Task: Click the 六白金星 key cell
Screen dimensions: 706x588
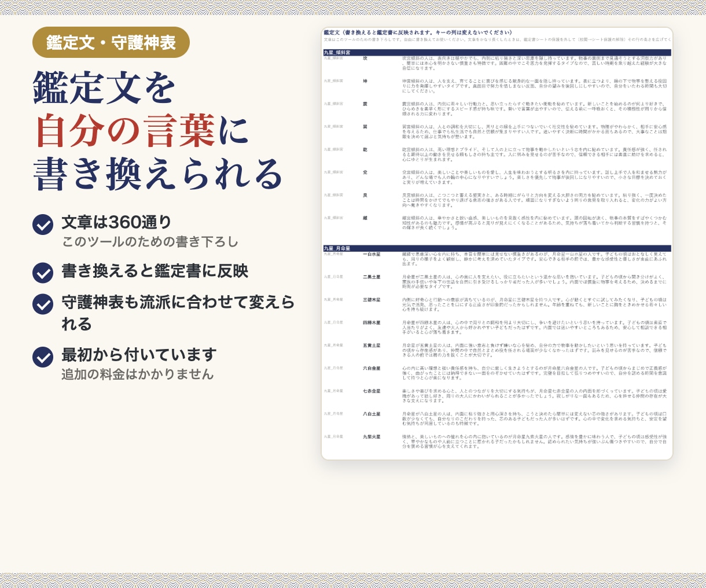Action: click(372, 368)
